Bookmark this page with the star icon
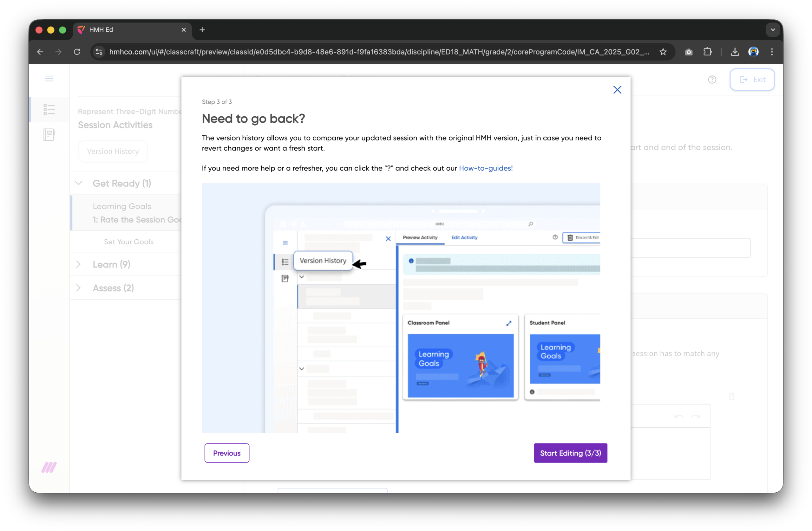This screenshot has height=531, width=812. click(x=663, y=52)
